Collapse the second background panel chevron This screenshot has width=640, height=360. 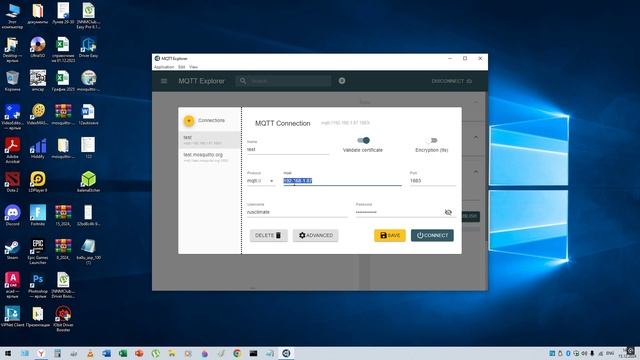point(476,138)
